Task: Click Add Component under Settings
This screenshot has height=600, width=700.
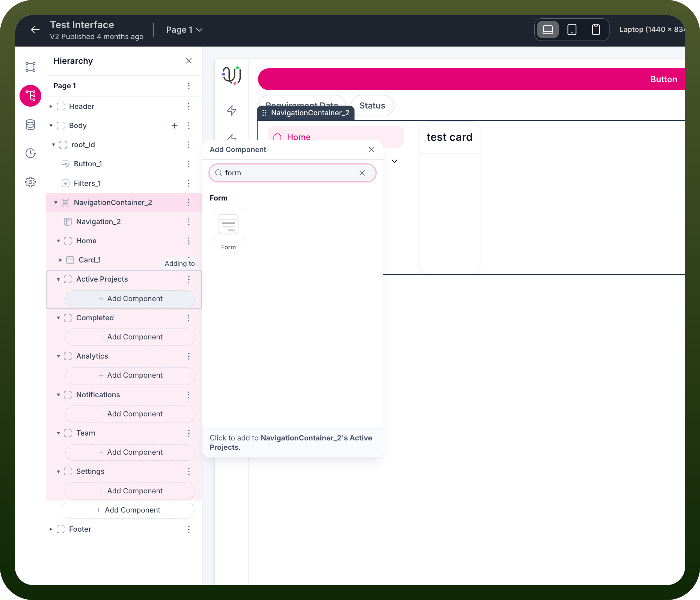Action: tap(130, 491)
